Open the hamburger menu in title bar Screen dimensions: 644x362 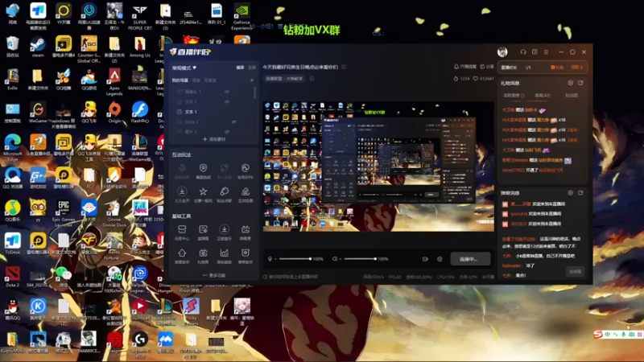546,52
